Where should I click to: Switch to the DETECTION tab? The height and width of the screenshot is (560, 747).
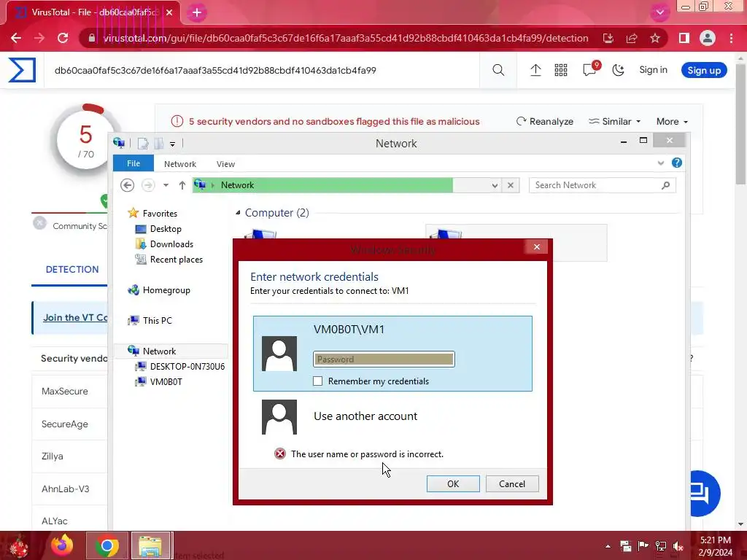(x=72, y=270)
